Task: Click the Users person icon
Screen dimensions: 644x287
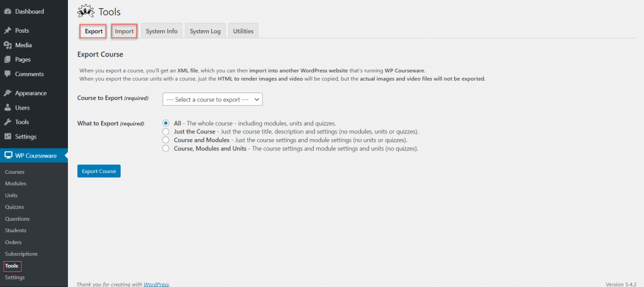Action: coord(8,108)
